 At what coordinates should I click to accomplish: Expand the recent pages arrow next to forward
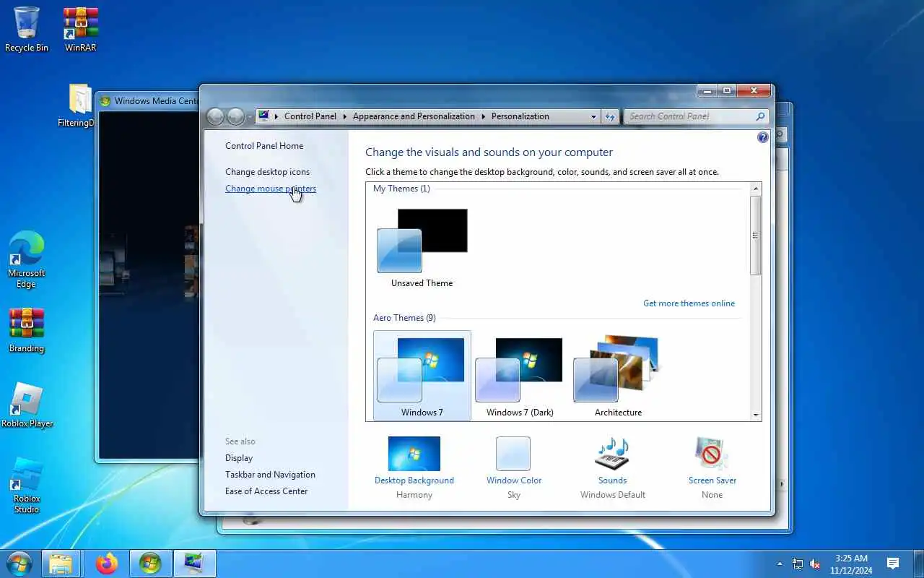click(250, 116)
